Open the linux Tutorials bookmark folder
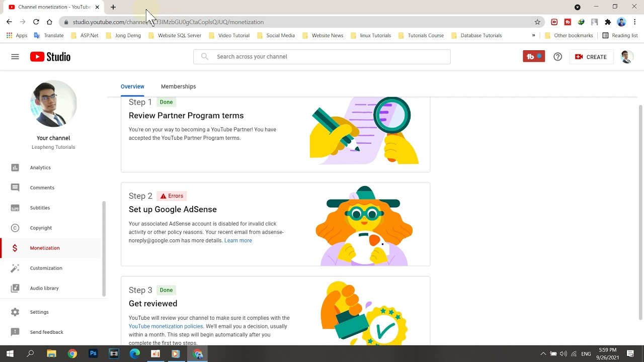Viewport: 644px width, 362px height. [x=371, y=36]
